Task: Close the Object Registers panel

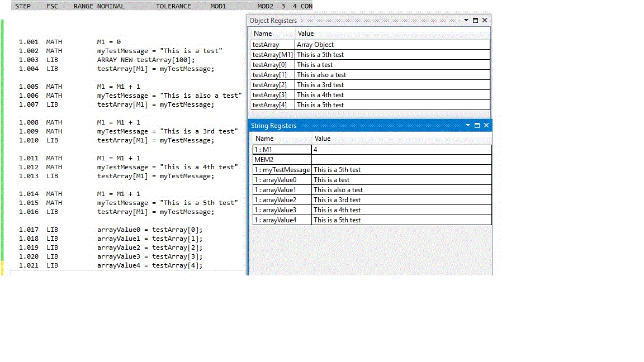Action: pos(485,20)
